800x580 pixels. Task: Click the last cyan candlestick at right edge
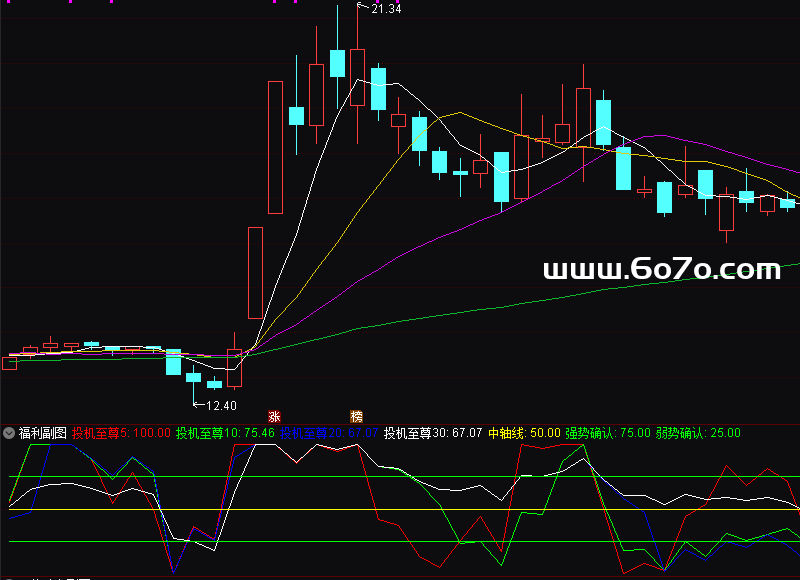(787, 203)
